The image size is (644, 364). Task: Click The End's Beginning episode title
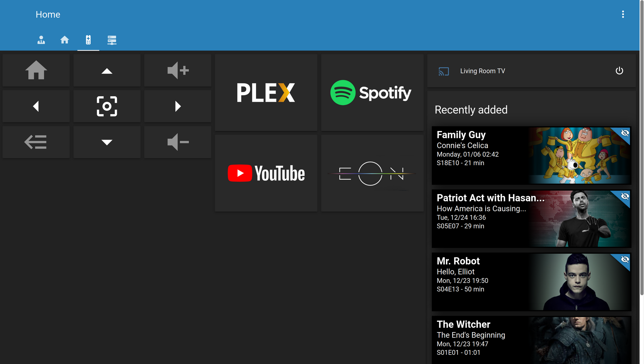tap(471, 335)
